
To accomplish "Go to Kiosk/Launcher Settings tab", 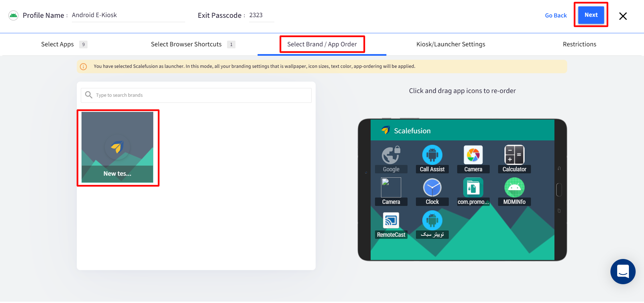I will click(451, 44).
